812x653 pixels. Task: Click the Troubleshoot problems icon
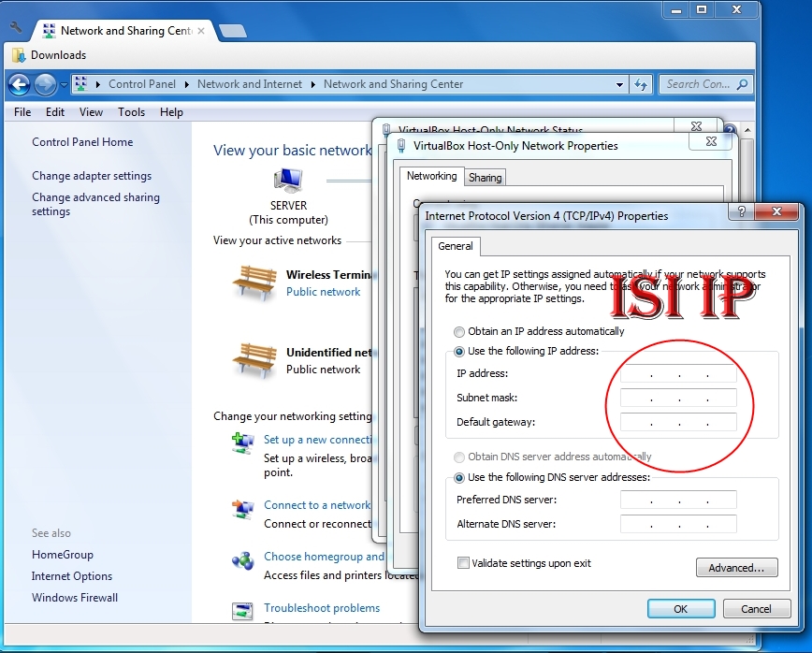pos(242,611)
